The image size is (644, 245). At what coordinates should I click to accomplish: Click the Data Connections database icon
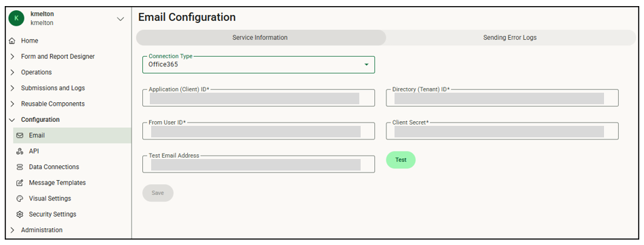click(20, 167)
